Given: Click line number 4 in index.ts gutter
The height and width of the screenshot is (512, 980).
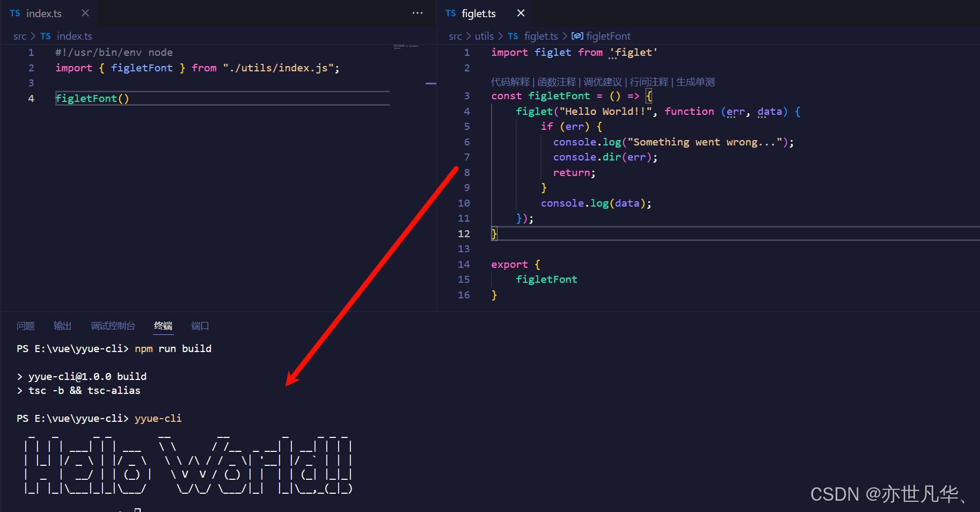Looking at the screenshot, I should click(x=31, y=99).
